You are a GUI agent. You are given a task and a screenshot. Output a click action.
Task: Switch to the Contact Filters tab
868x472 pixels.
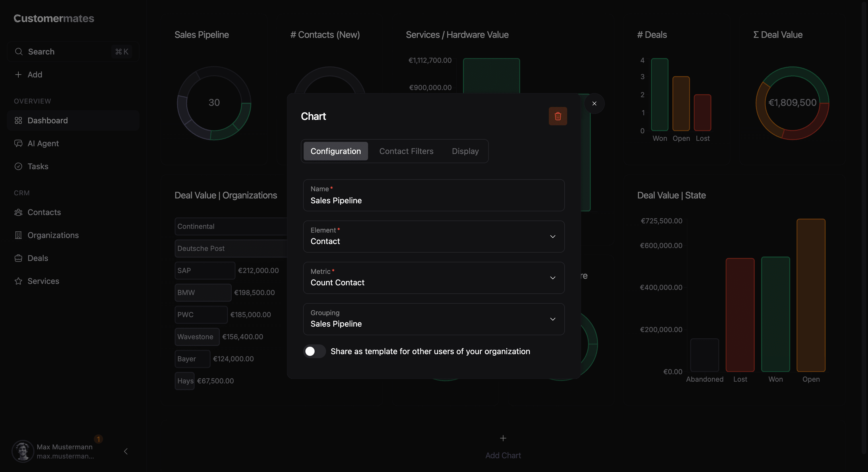pos(406,151)
